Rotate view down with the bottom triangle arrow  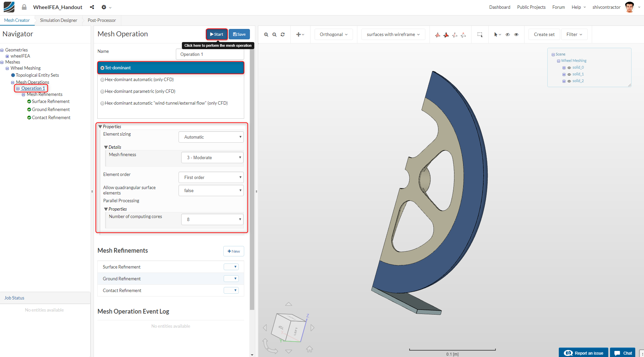point(289,351)
